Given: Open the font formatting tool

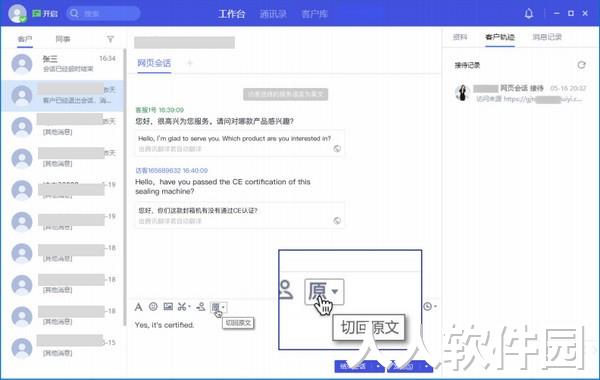Looking at the screenshot, I should pyautogui.click(x=139, y=307).
